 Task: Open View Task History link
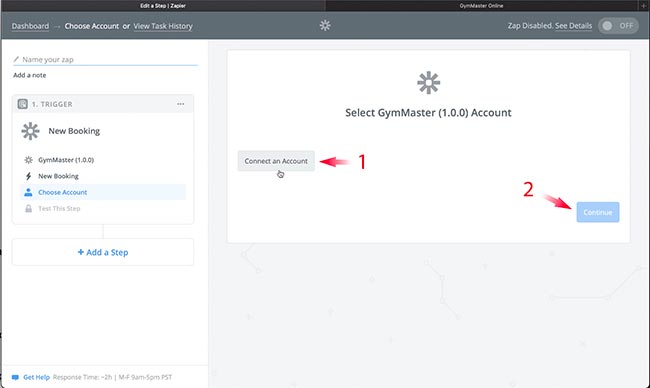point(163,26)
